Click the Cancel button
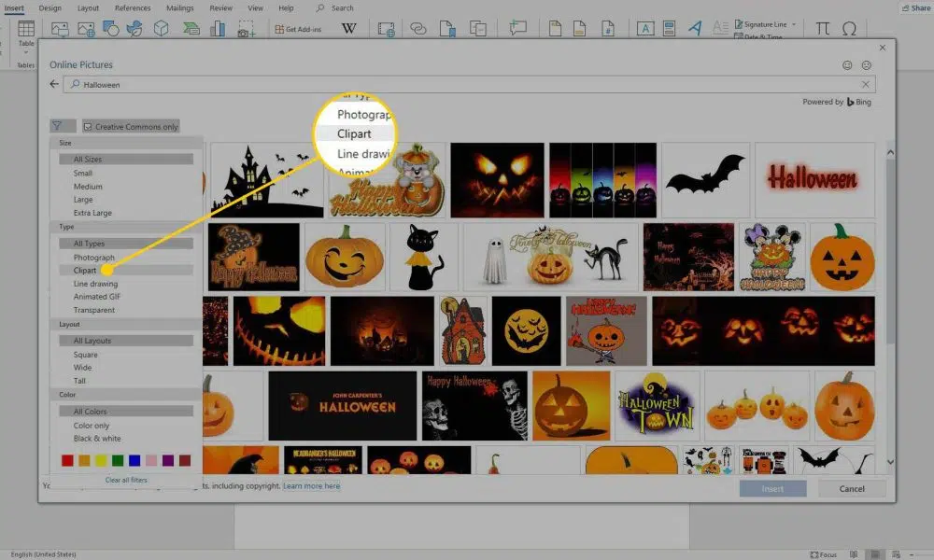The image size is (934, 560). pyautogui.click(x=852, y=488)
